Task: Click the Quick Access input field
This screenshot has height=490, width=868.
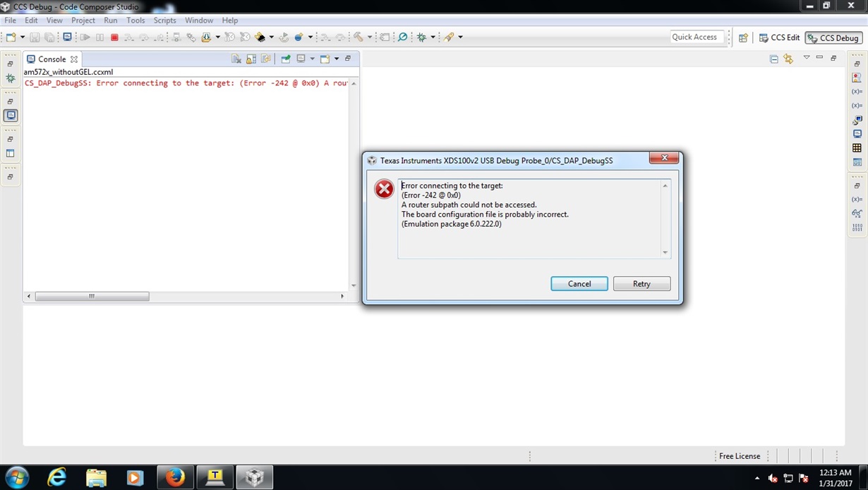Action: click(698, 37)
